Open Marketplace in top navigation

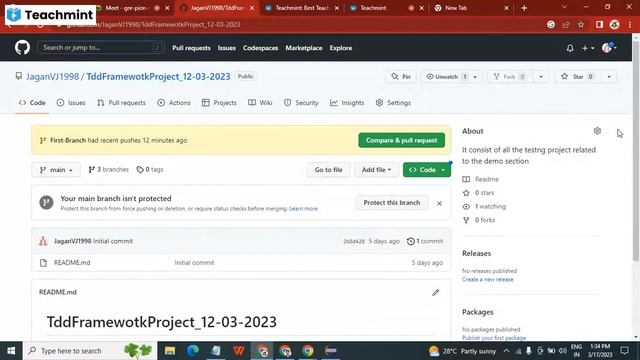point(304,48)
